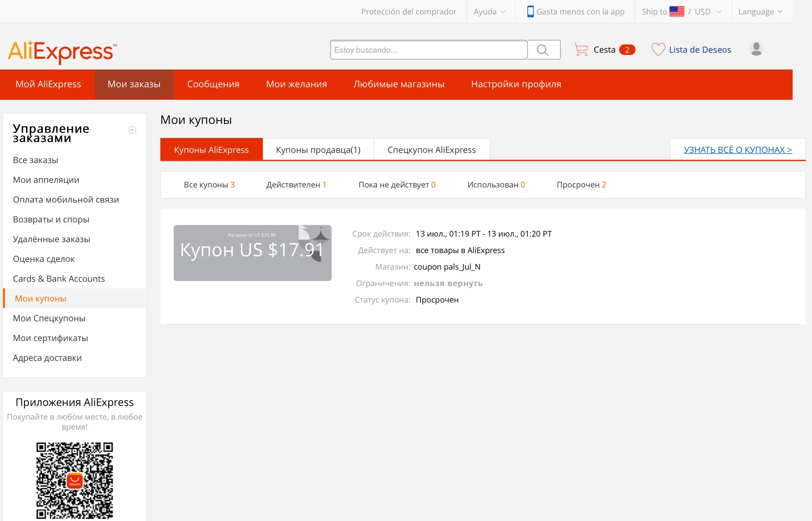
Task: Filter by Все купоны 3
Action: tap(209, 185)
